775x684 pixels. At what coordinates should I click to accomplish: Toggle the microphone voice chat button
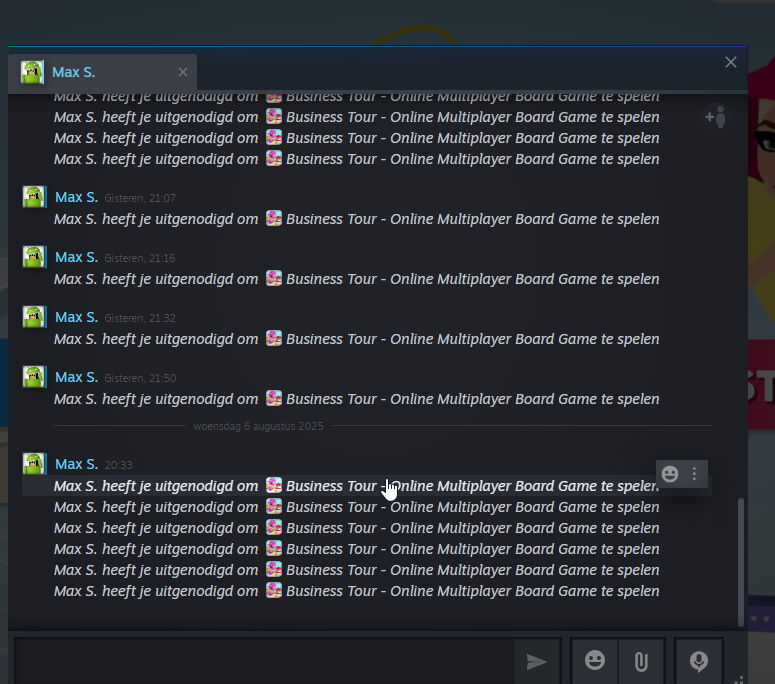698,661
